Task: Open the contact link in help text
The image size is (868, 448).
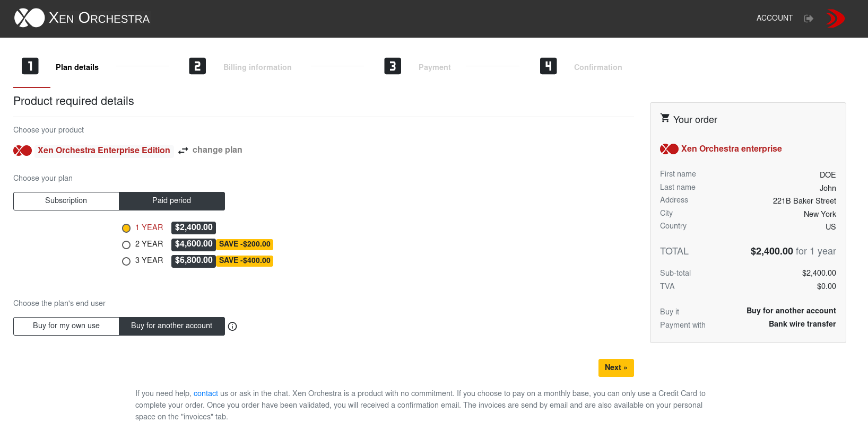Action: click(205, 393)
